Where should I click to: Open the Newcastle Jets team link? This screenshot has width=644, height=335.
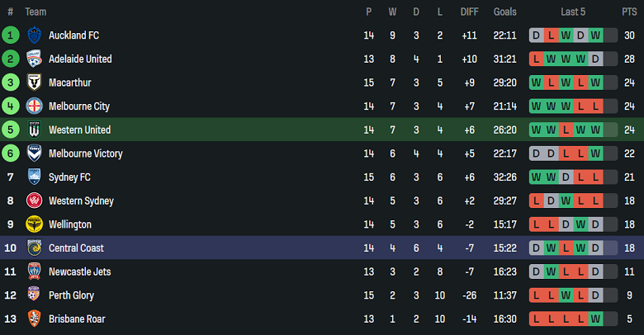coord(80,272)
